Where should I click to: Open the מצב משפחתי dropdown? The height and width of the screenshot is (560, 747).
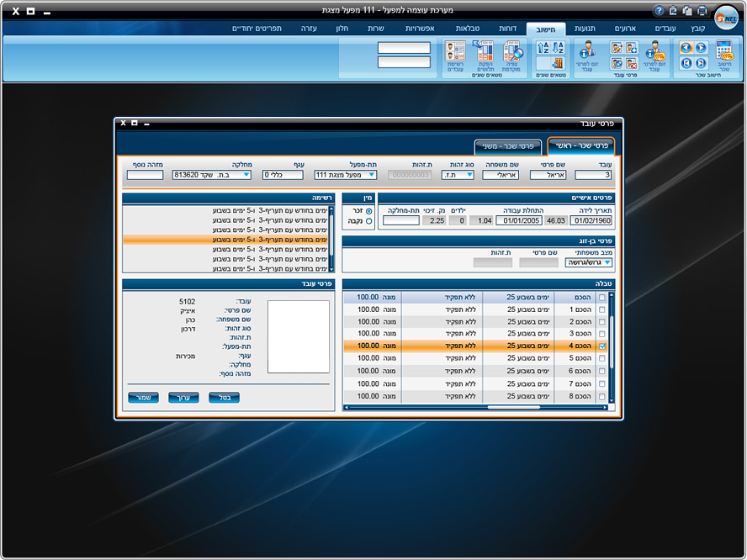(607, 262)
